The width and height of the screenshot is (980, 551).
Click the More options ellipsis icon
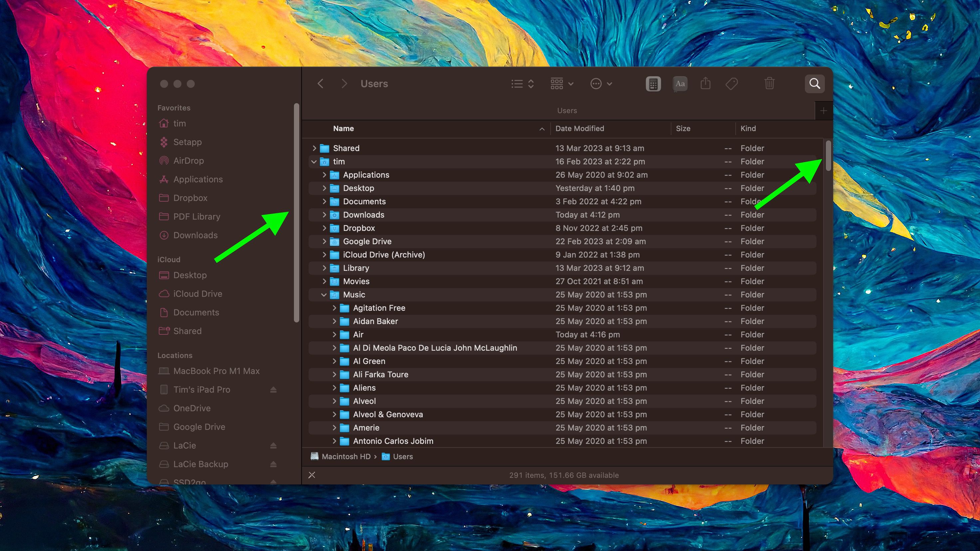[x=596, y=83]
